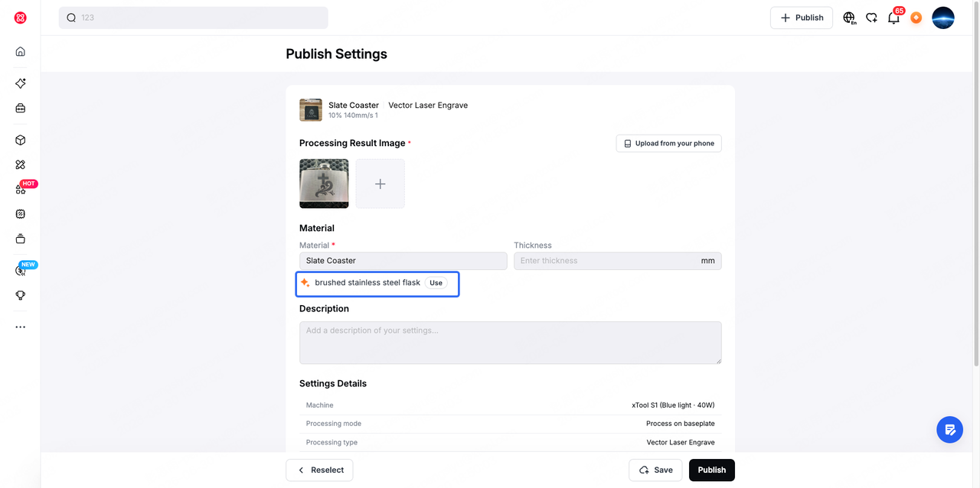Click Upload from your phone button

click(669, 143)
